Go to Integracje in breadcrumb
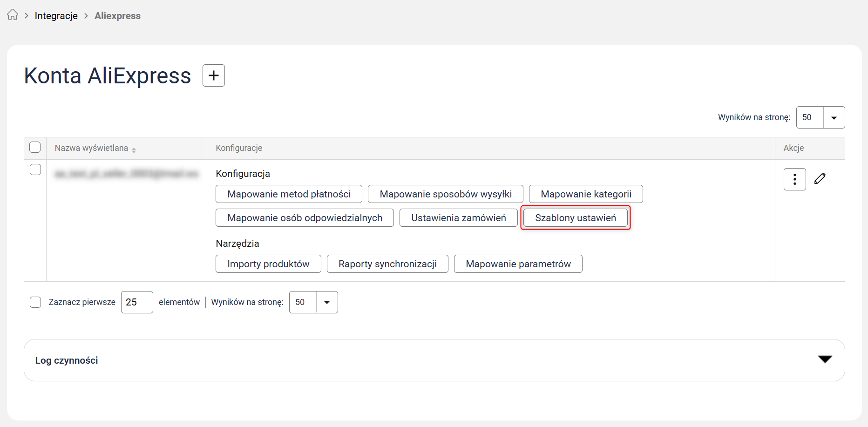This screenshot has height=427, width=868. [x=56, y=16]
